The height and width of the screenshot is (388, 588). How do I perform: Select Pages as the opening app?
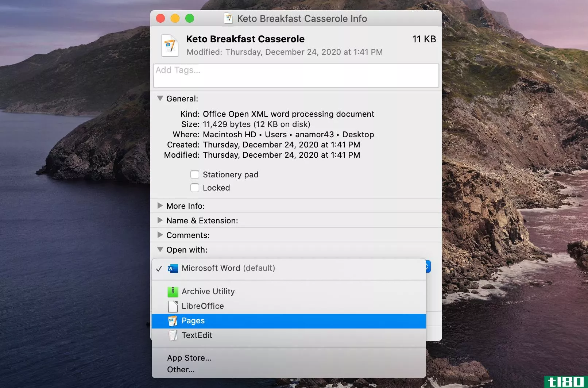pyautogui.click(x=289, y=321)
